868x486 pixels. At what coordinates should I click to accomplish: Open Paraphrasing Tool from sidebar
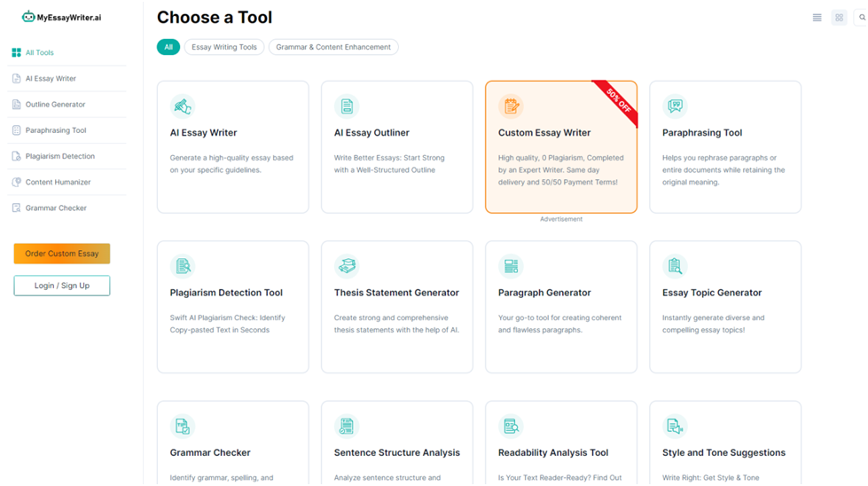(56, 130)
